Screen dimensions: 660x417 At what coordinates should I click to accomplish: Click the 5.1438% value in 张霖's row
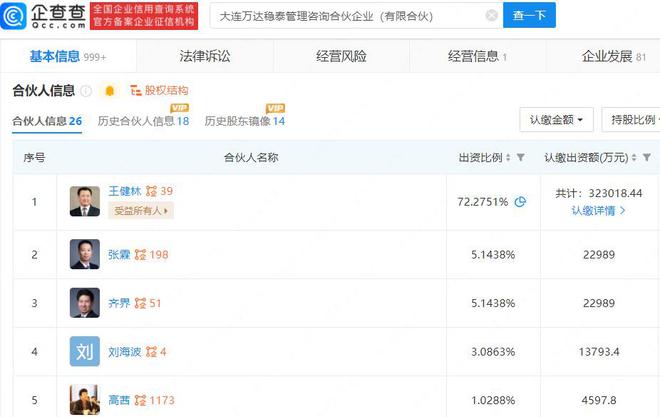pyautogui.click(x=493, y=255)
